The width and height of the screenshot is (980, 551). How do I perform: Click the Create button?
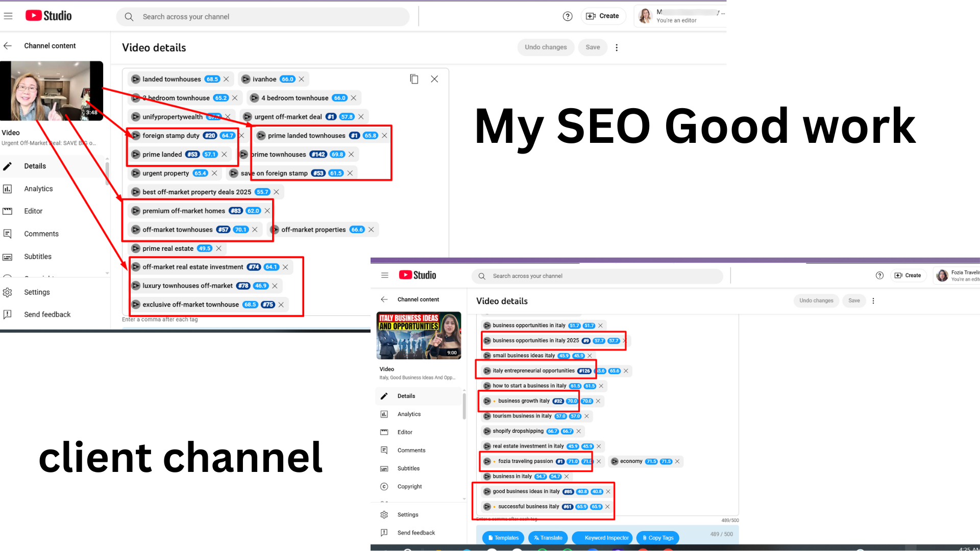tap(603, 16)
